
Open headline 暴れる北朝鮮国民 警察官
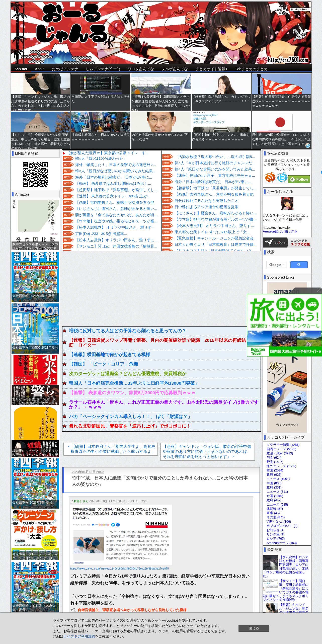tap(130, 426)
